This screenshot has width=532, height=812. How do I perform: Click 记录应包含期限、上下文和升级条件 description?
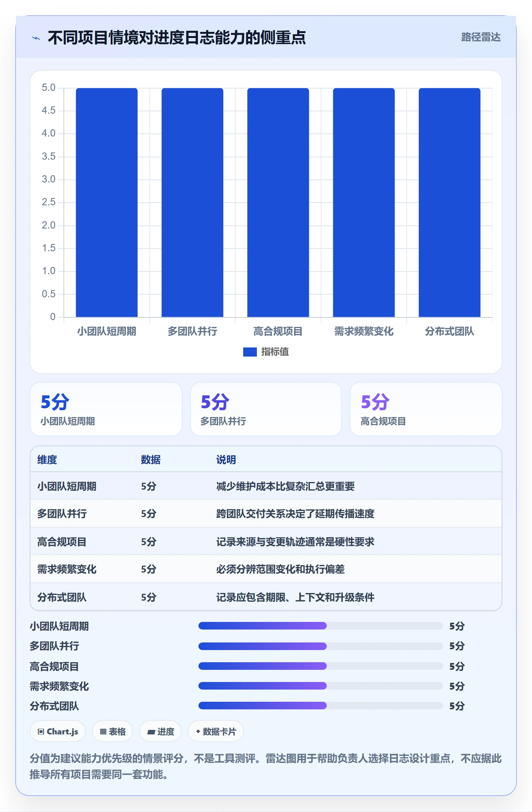coord(295,597)
